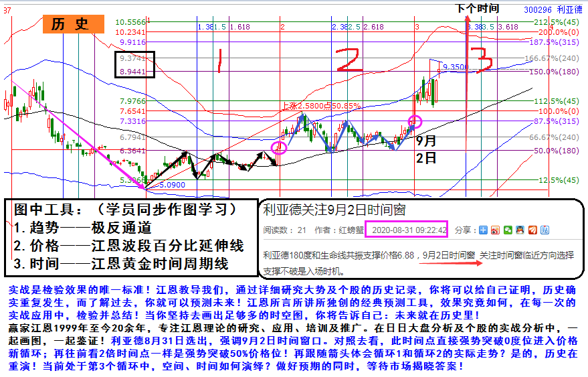Image resolution: width=588 pixels, height=377 pixels.
Task: Share via the QQ penguin icon
Action: coord(520,230)
